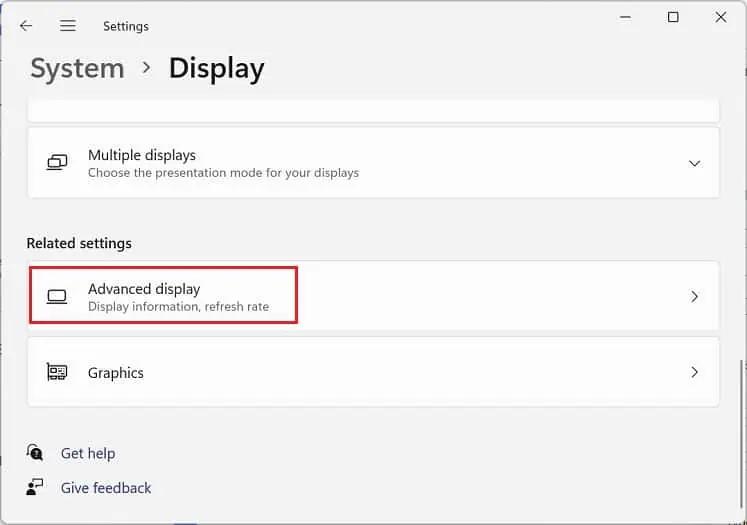The height and width of the screenshot is (525, 747).
Task: Click the Graphics card icon
Action: [x=57, y=372]
